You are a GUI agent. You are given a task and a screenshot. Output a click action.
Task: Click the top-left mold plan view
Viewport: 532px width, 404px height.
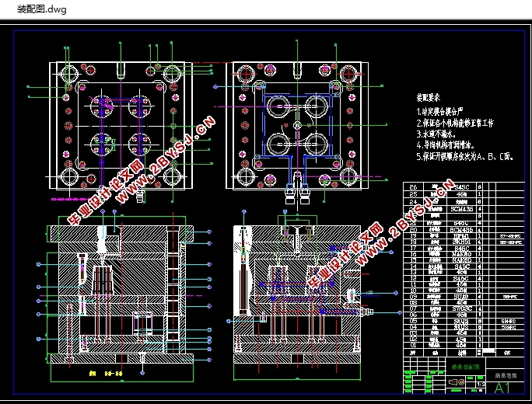pyautogui.click(x=120, y=124)
